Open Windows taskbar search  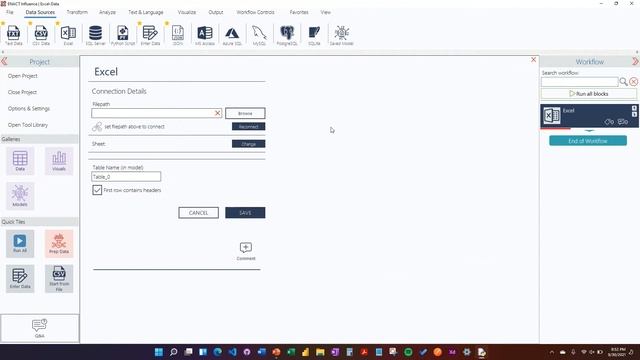click(x=173, y=352)
